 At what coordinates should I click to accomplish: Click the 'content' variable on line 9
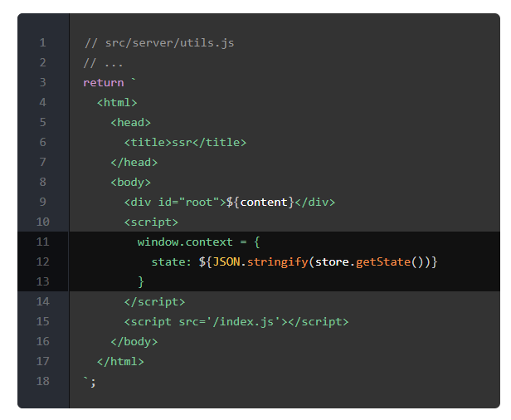click(264, 203)
